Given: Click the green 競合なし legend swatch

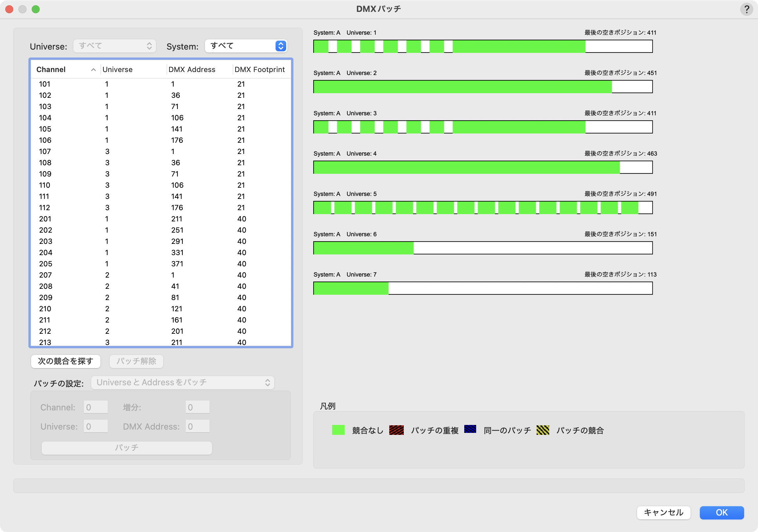Looking at the screenshot, I should tap(338, 430).
